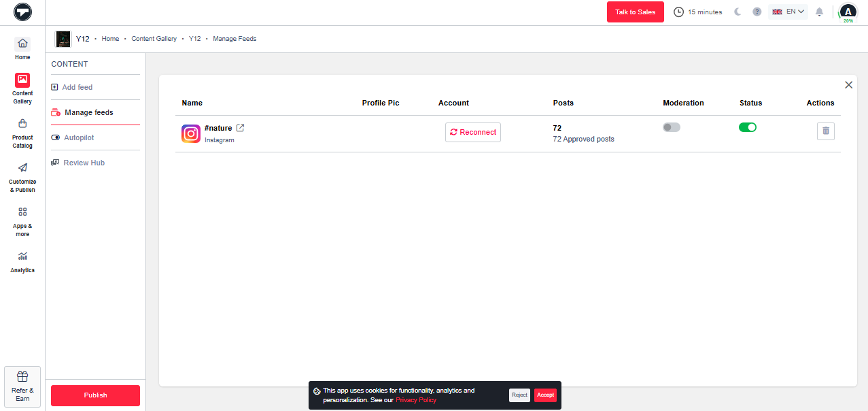Viewport: 868px width, 411px height.
Task: Open Apps & more
Action: pos(22,212)
